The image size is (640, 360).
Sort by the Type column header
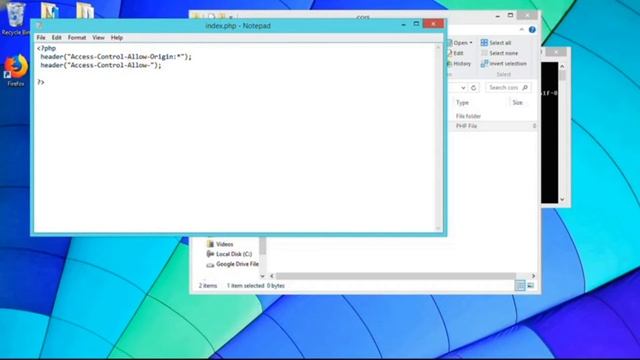click(x=462, y=103)
